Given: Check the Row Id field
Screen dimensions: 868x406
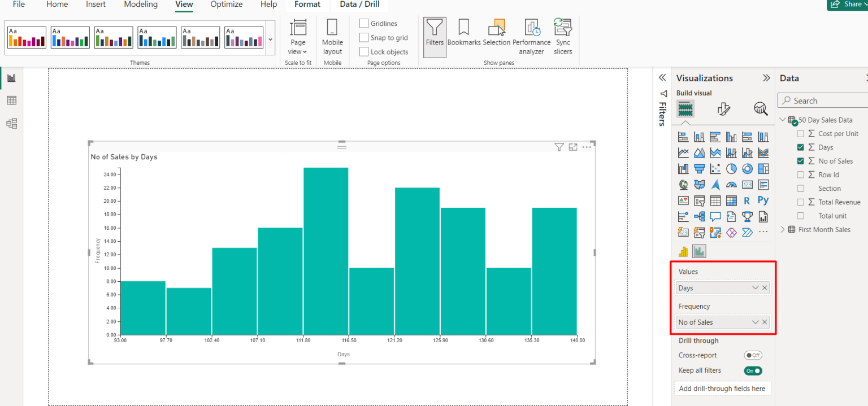Looking at the screenshot, I should click(801, 174).
